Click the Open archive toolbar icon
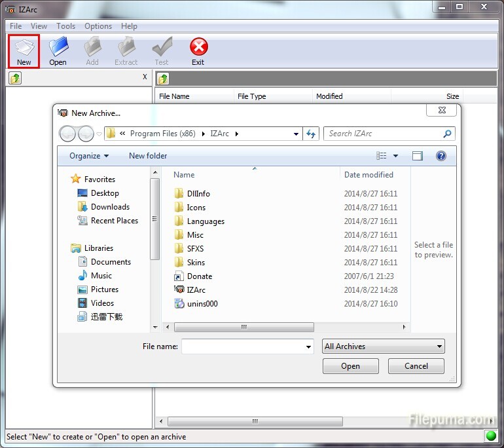Screen dimensions: 504x448 click(x=58, y=50)
